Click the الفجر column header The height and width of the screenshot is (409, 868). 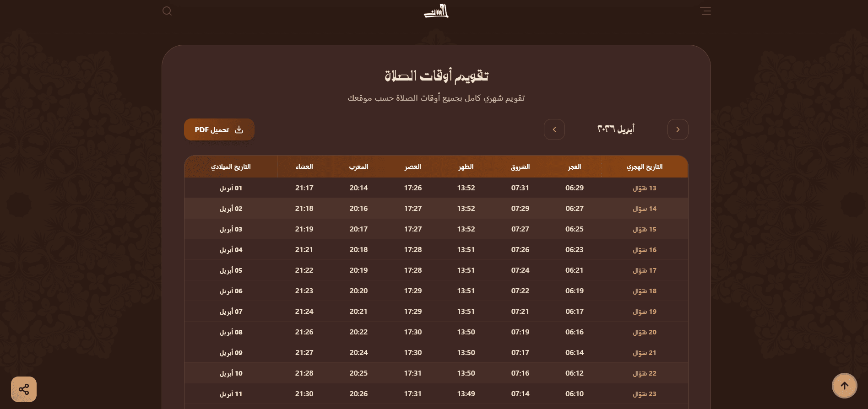574,167
